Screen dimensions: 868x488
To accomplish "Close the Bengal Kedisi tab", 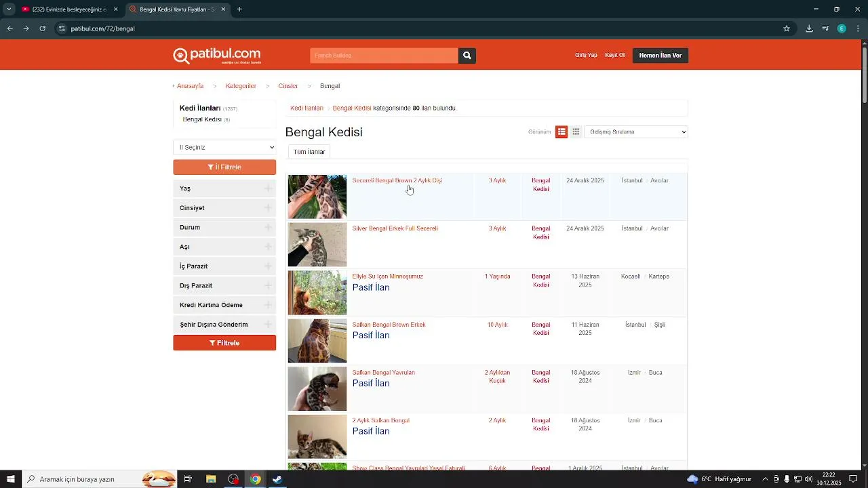I will coord(223,9).
